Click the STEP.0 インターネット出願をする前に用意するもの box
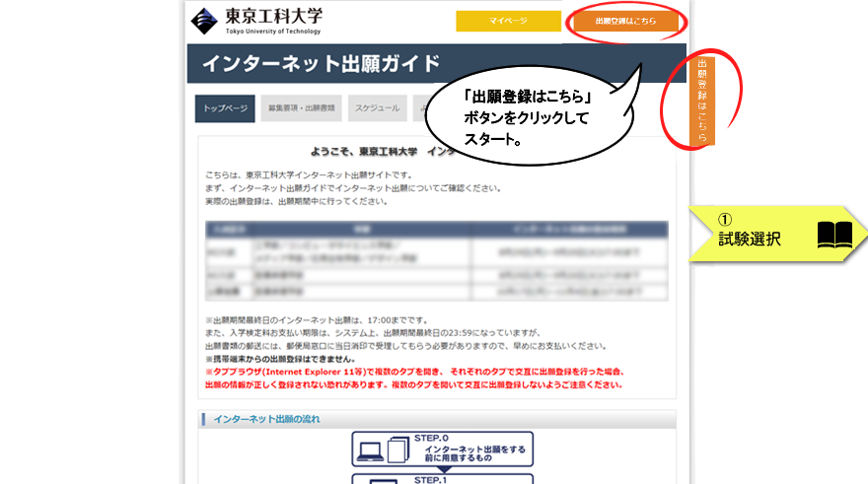 [442, 449]
